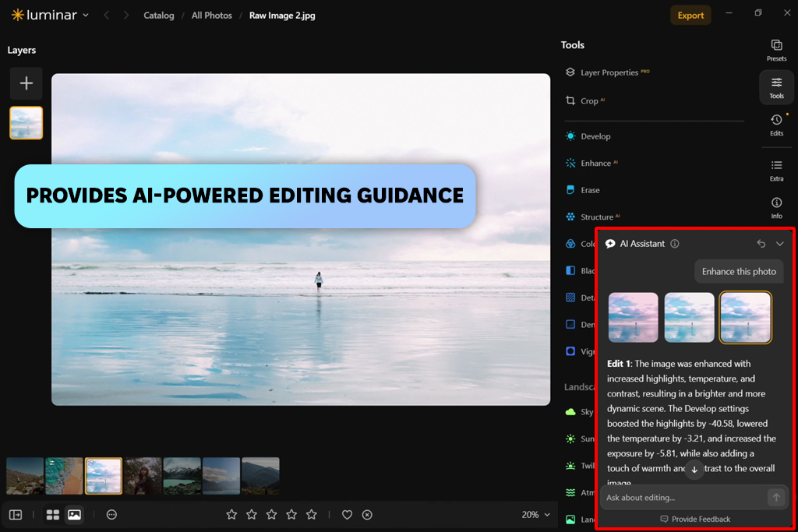This screenshot has width=798, height=532.
Task: Select the last filmstrip thumbnail
Action: [260, 476]
